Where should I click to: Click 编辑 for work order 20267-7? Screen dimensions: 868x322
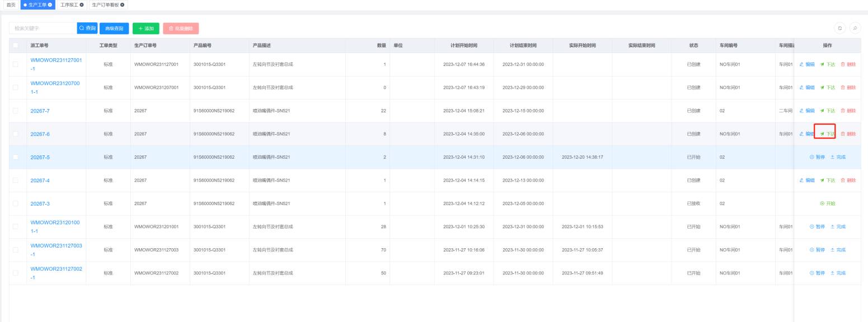807,111
